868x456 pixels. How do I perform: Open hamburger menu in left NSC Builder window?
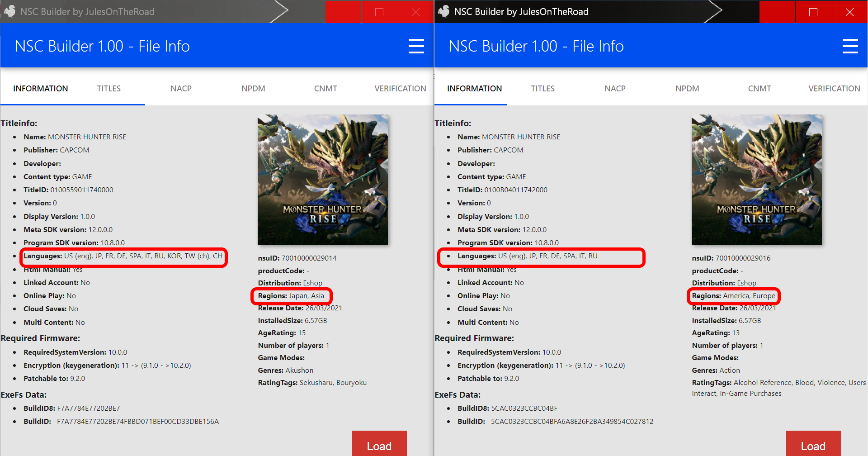pyautogui.click(x=416, y=46)
